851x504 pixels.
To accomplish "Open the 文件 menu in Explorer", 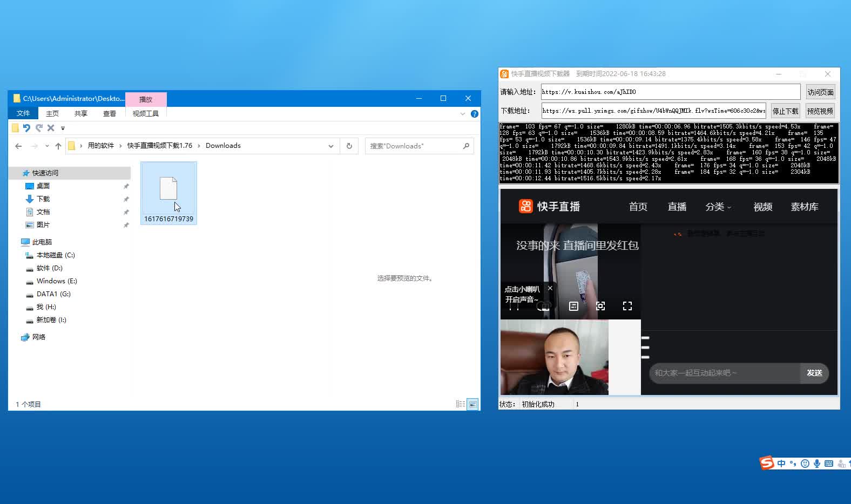I will click(23, 113).
